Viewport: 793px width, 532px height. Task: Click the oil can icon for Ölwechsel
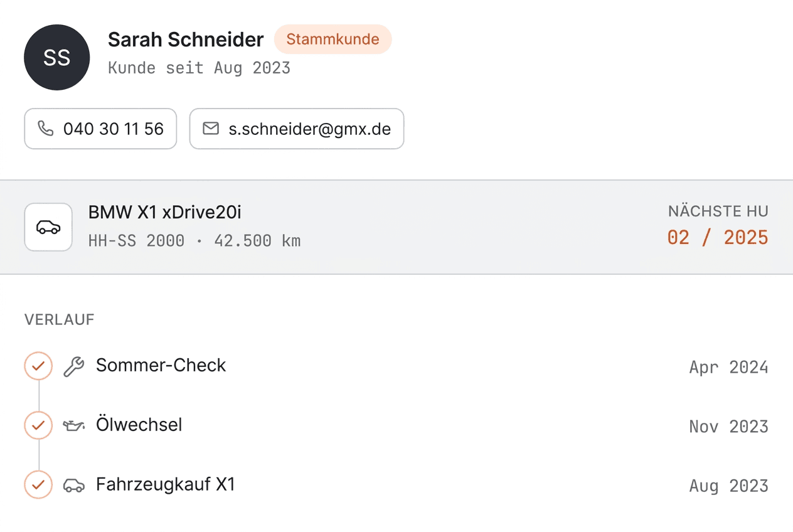[x=73, y=426]
